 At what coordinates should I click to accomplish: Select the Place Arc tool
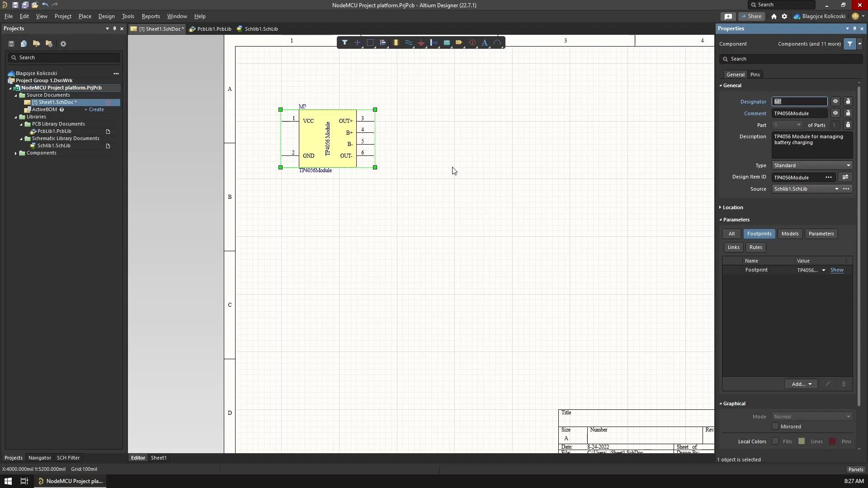click(x=497, y=42)
